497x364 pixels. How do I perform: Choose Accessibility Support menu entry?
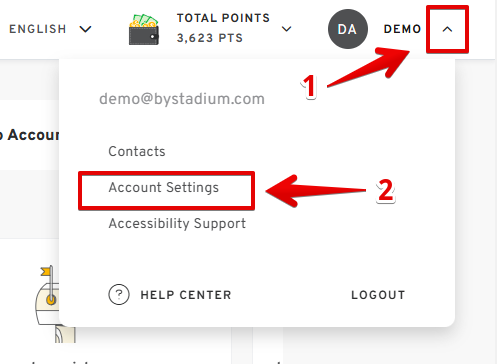pos(177,224)
